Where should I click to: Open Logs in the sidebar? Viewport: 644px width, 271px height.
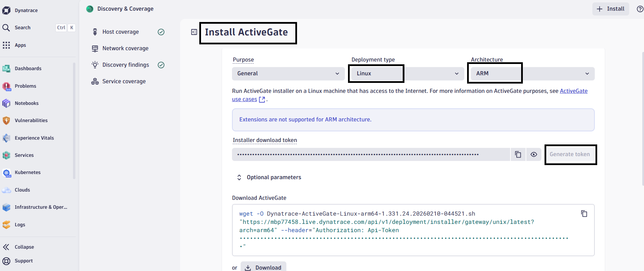[20, 225]
